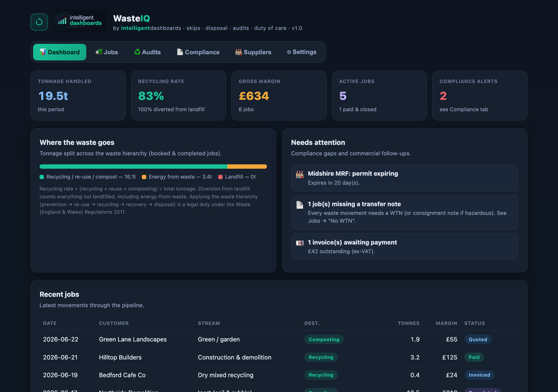Viewport: 558px width, 392px height.
Task: Click the Construction & demolition stream cell
Action: [x=235, y=357]
